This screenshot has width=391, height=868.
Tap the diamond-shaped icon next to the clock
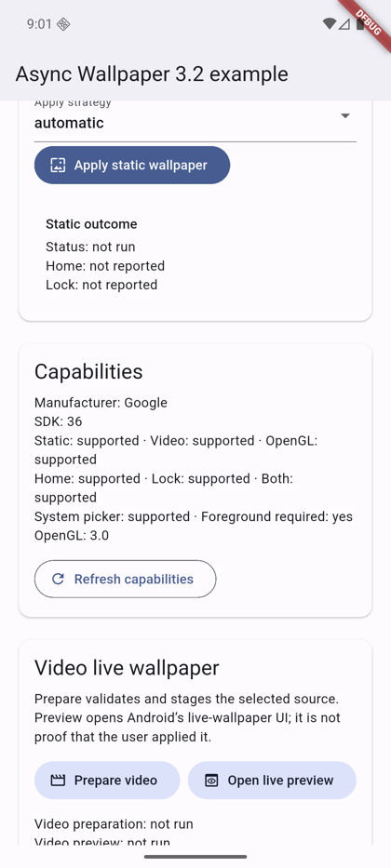[x=63, y=24]
